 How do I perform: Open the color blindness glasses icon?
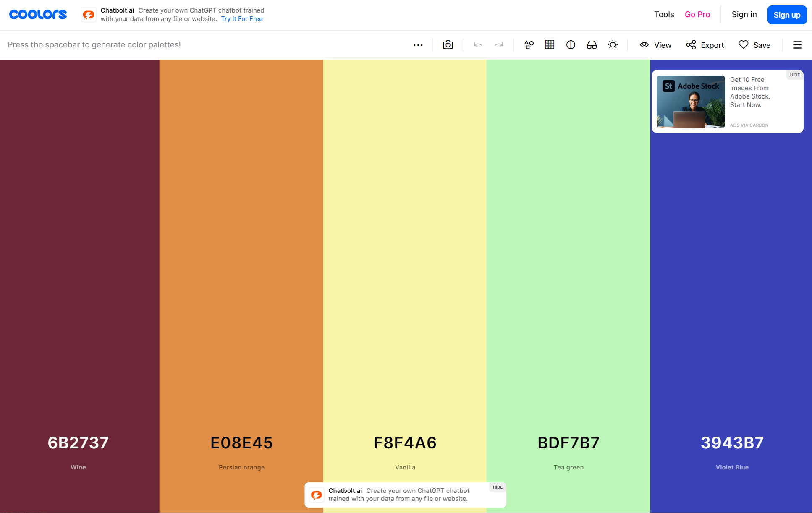pos(592,45)
